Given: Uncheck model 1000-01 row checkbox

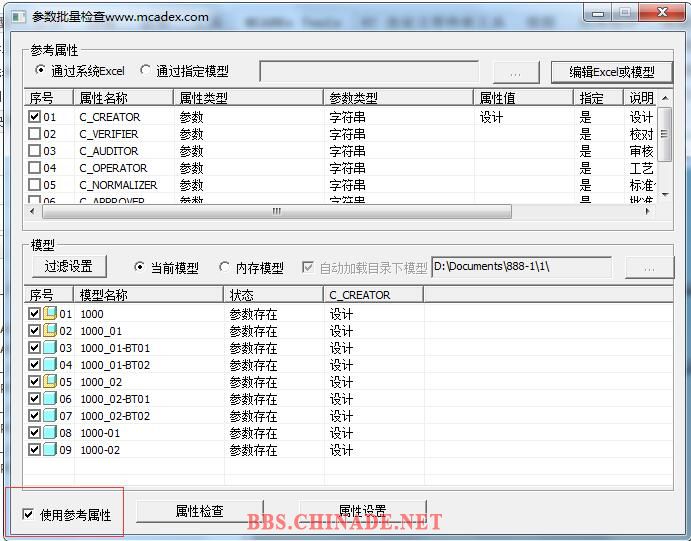Looking at the screenshot, I should tap(34, 433).
